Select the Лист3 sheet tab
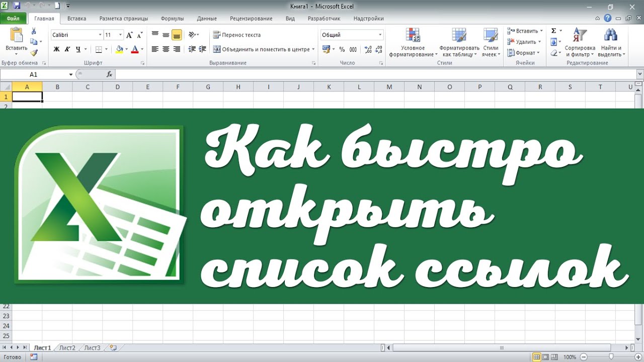Screen dimensions: 644x362 (92, 347)
